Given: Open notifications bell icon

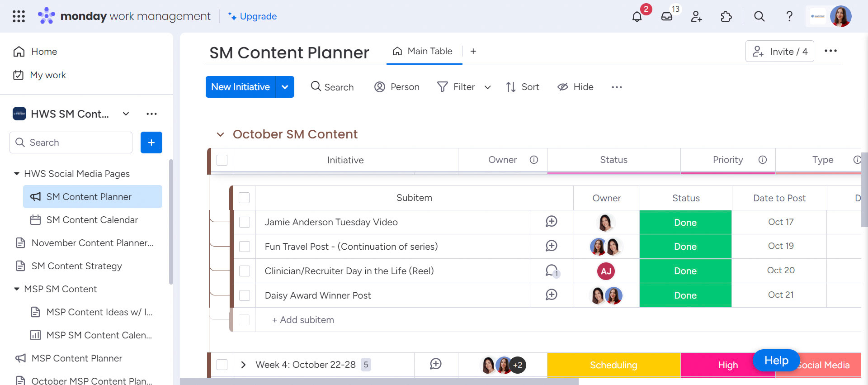Looking at the screenshot, I should tap(637, 17).
